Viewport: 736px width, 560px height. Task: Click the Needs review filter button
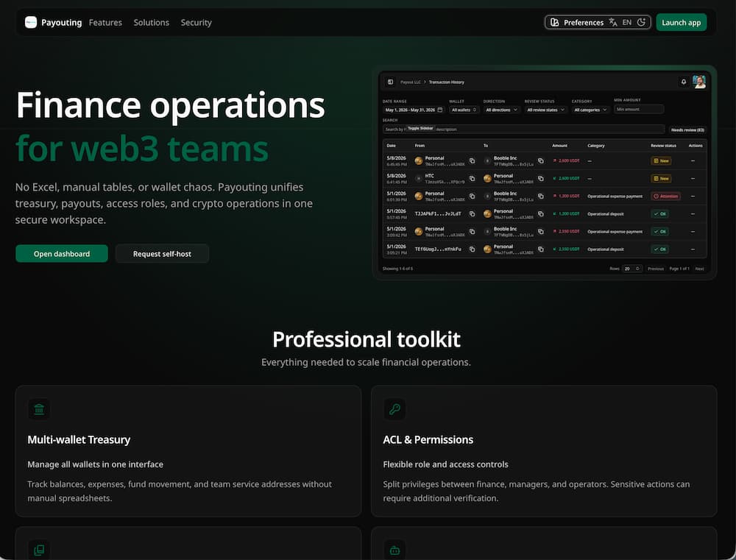point(687,130)
